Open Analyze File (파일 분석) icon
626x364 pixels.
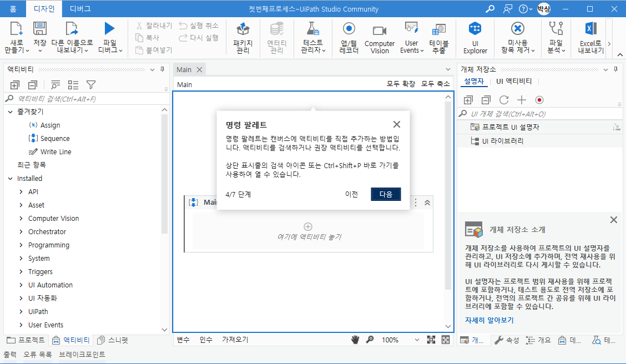(x=556, y=29)
